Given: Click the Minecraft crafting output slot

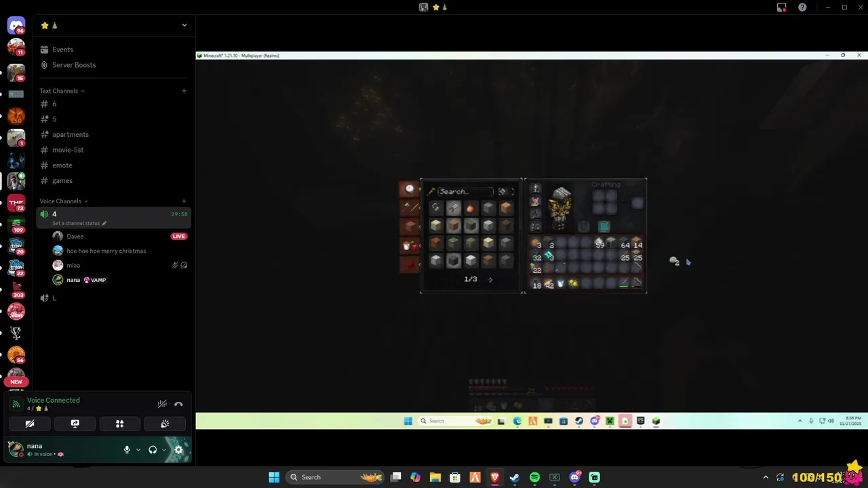Looking at the screenshot, I should coord(637,203).
